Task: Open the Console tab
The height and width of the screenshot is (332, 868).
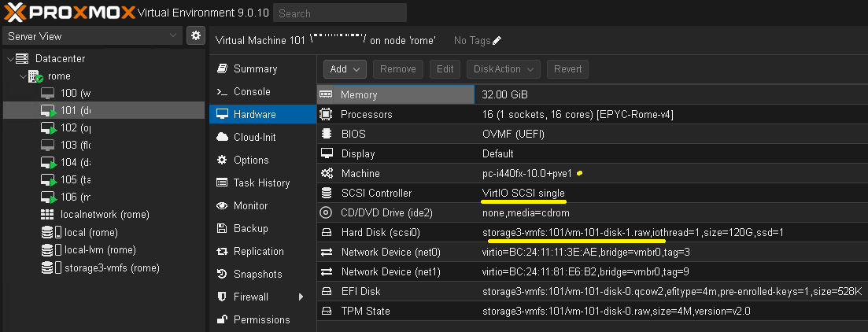Action: [251, 92]
